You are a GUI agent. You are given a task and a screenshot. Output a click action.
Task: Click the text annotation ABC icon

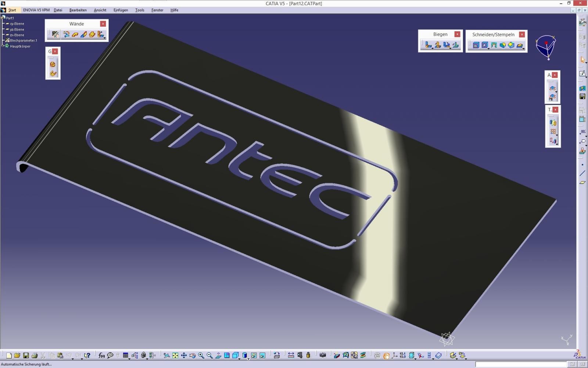(x=582, y=132)
